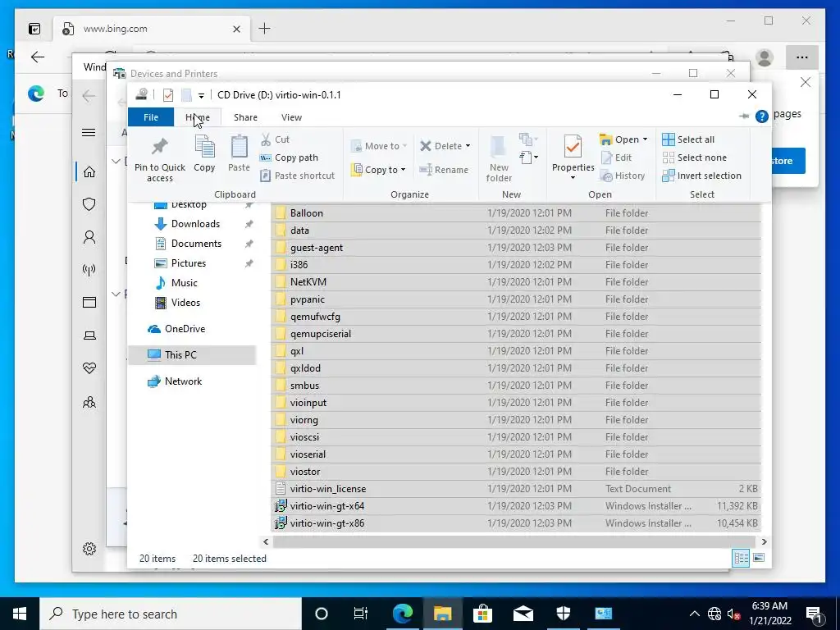
Task: Open the File tab
Action: click(x=151, y=116)
